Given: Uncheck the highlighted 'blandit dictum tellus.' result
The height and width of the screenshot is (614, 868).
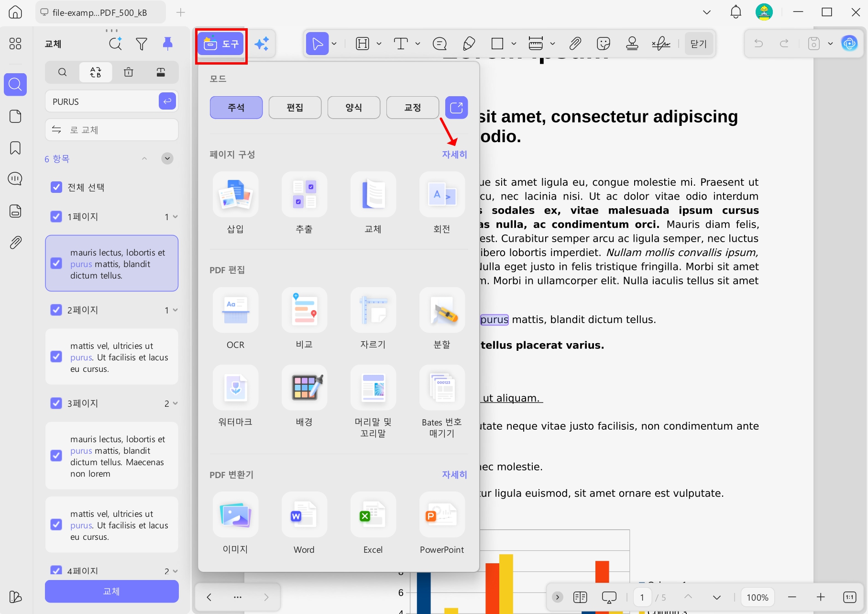Looking at the screenshot, I should tap(56, 264).
